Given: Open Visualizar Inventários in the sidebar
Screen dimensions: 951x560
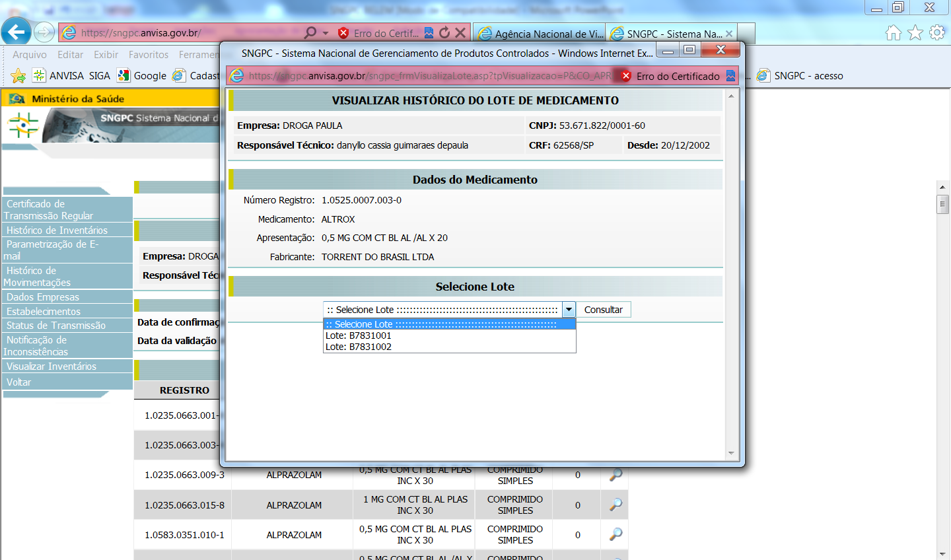Looking at the screenshot, I should click(67, 367).
